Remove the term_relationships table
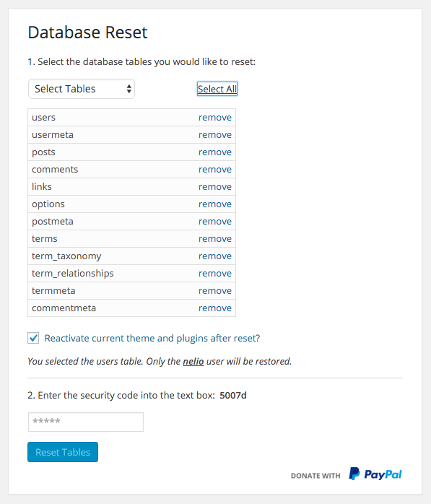 tap(214, 274)
